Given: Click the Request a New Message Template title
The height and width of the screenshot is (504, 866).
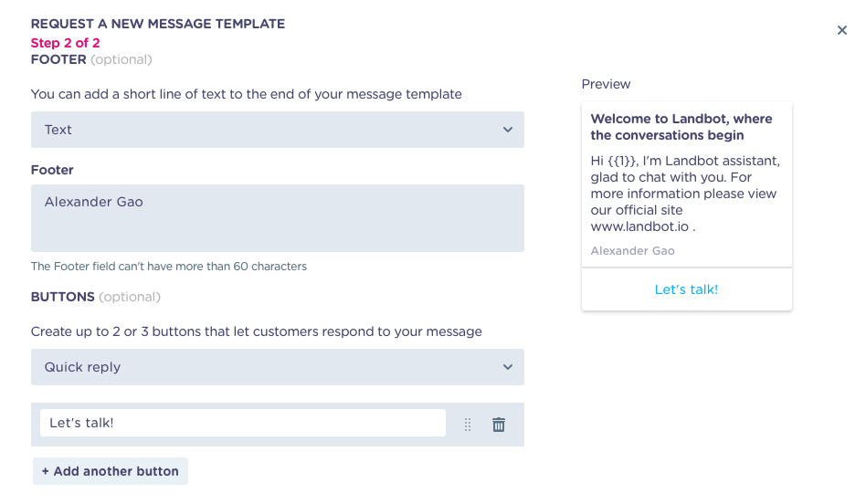Looking at the screenshot, I should pos(158,24).
